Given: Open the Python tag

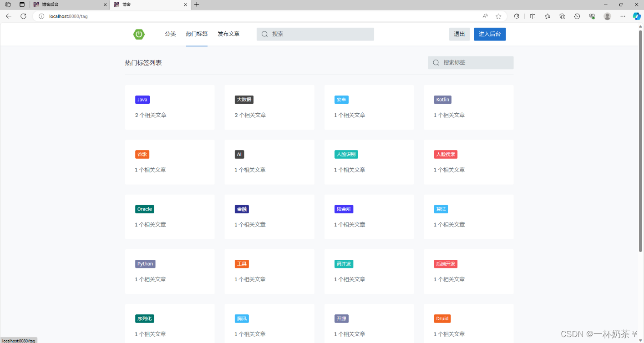Looking at the screenshot, I should pos(145,264).
